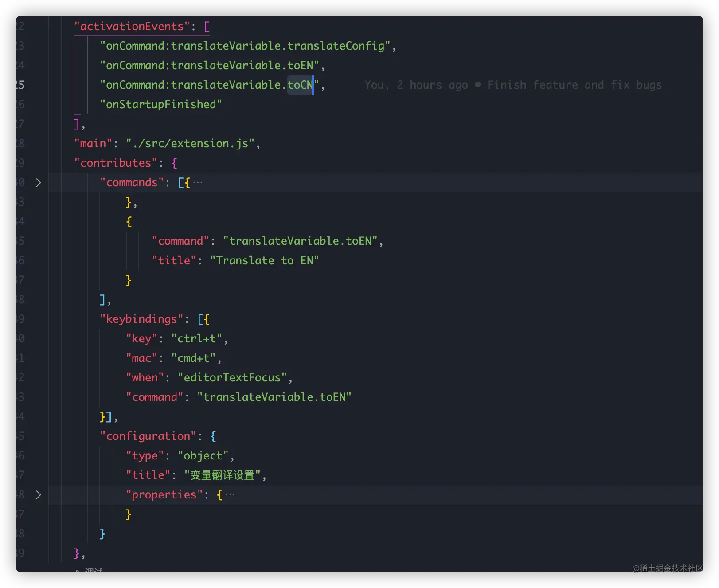
Task: Click "translateVariable.toEN" value in the keybindings block
Action: (x=274, y=397)
